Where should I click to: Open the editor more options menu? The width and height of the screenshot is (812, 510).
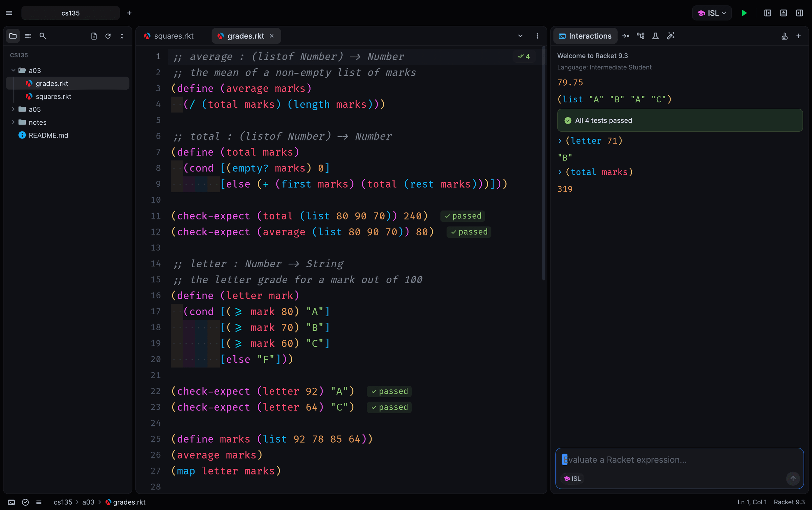[x=537, y=36]
